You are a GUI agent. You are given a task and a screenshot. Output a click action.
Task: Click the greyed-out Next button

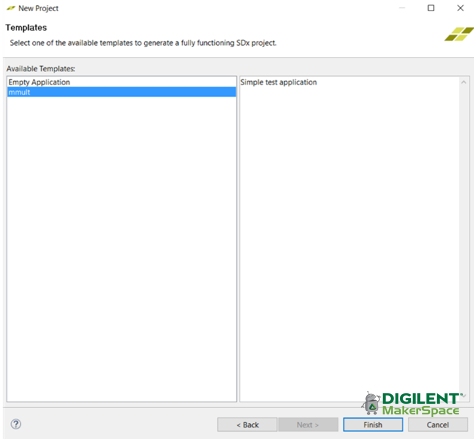[308, 425]
